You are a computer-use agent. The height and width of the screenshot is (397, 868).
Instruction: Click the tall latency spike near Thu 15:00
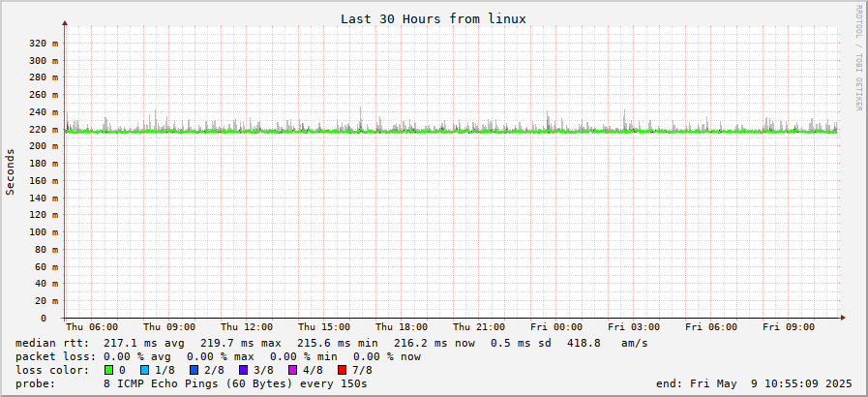pyautogui.click(x=360, y=116)
